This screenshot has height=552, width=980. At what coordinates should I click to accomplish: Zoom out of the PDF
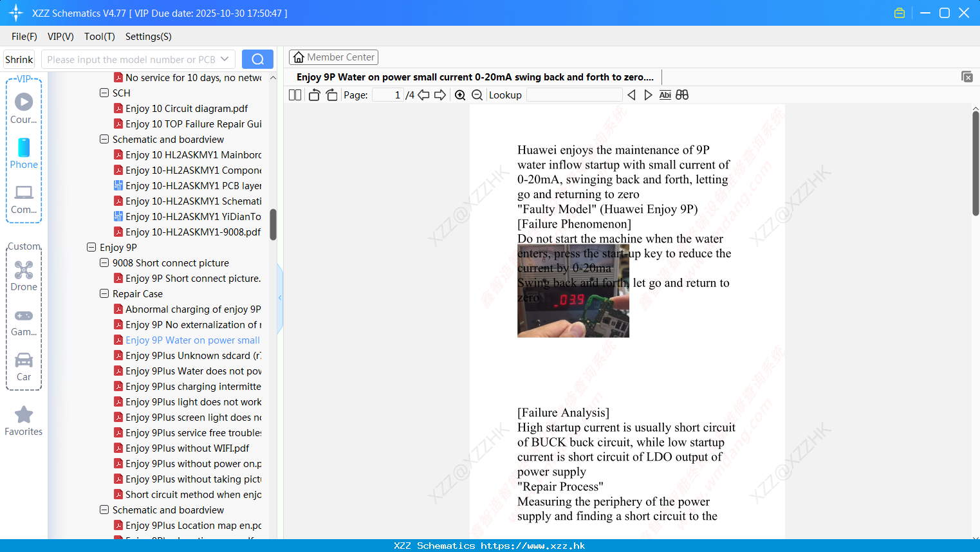477,95
